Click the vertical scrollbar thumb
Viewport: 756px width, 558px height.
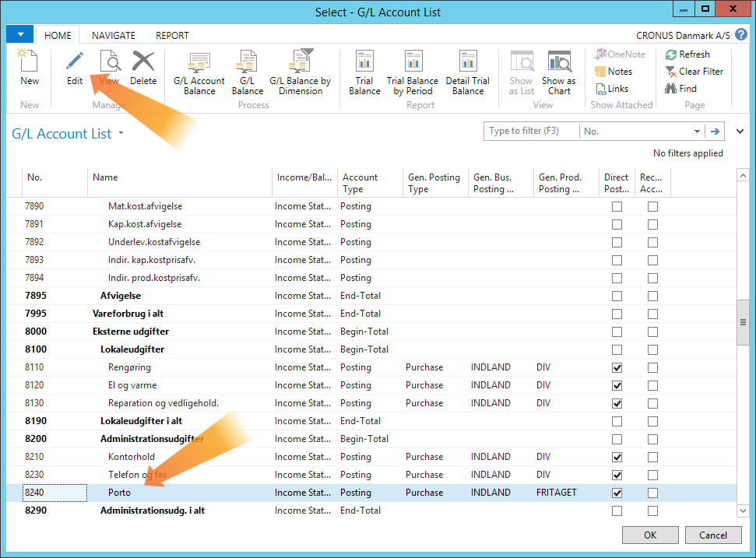(743, 322)
